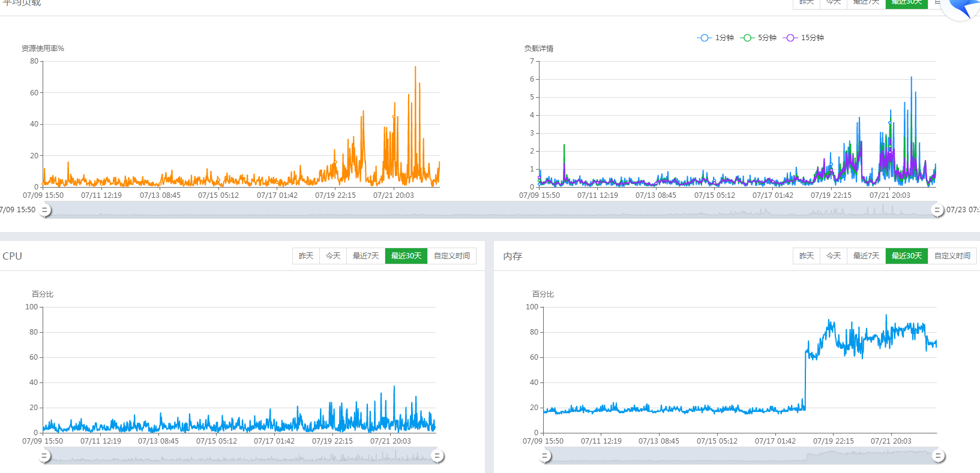The image size is (980, 473).
Task: Select 昨天 in the CPU panel
Action: (x=306, y=256)
